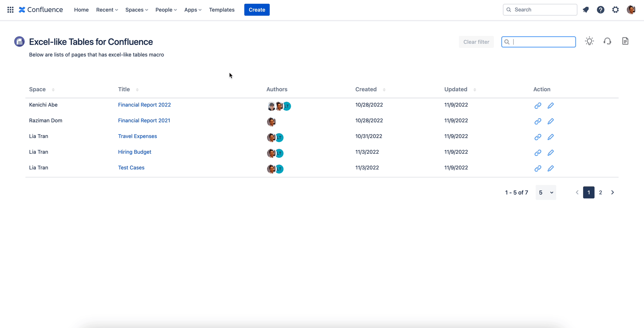Image resolution: width=644 pixels, height=328 pixels.
Task: Expand the Spaces dropdown menu
Action: coord(136,10)
